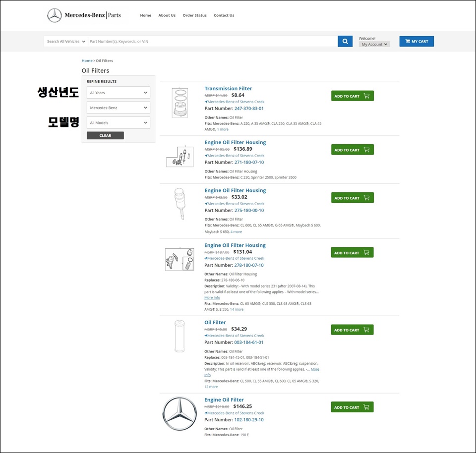
Task: Open the Contact Us page
Action: pyautogui.click(x=224, y=15)
